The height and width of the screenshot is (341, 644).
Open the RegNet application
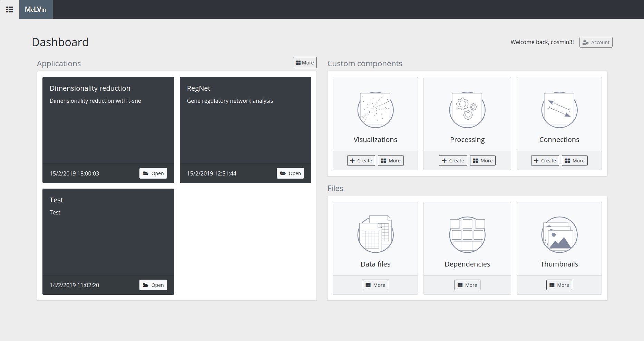(x=290, y=173)
